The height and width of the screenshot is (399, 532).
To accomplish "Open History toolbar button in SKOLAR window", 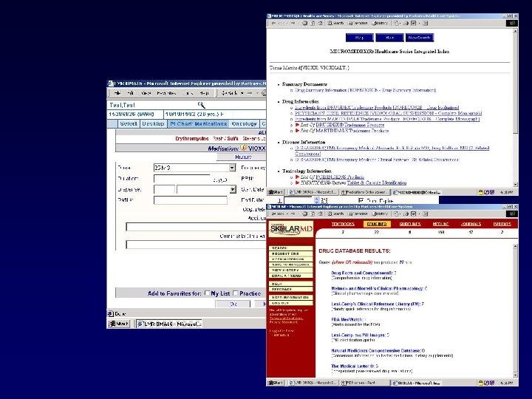I will click(x=380, y=214).
